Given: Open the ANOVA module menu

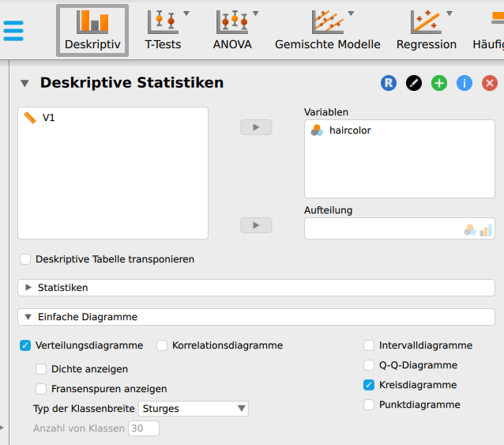Looking at the screenshot, I should point(232,31).
